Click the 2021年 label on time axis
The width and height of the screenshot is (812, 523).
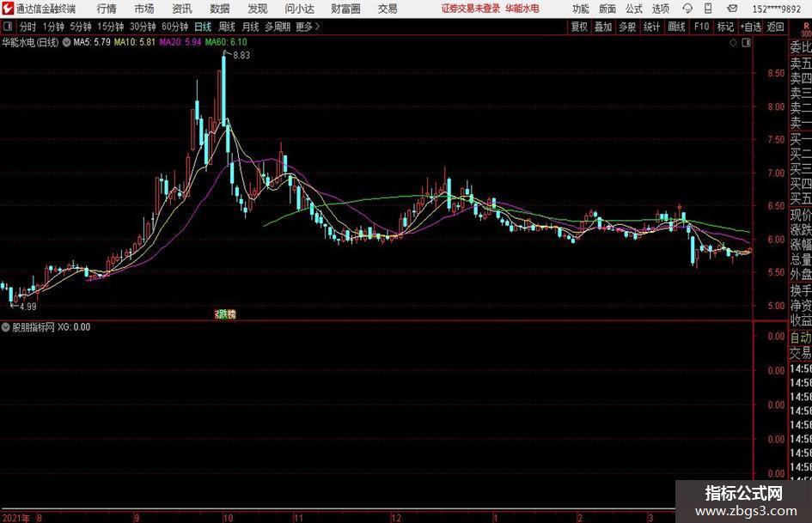tap(16, 518)
